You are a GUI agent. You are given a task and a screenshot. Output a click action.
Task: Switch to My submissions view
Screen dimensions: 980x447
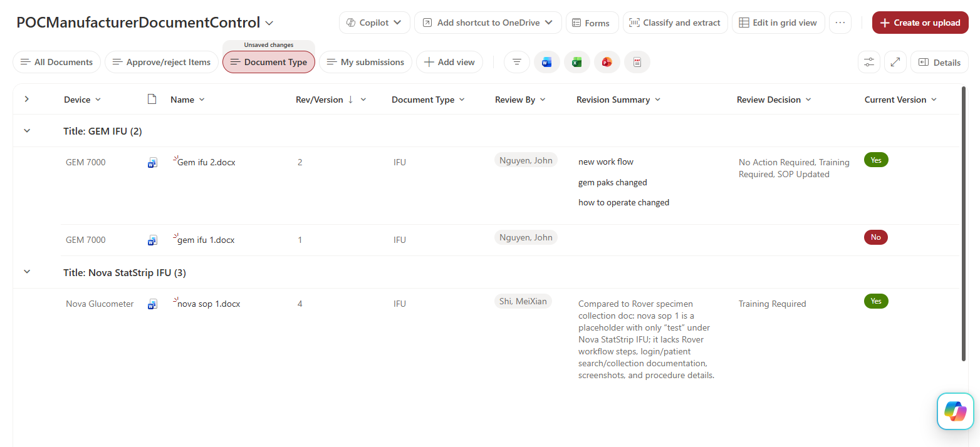point(365,62)
